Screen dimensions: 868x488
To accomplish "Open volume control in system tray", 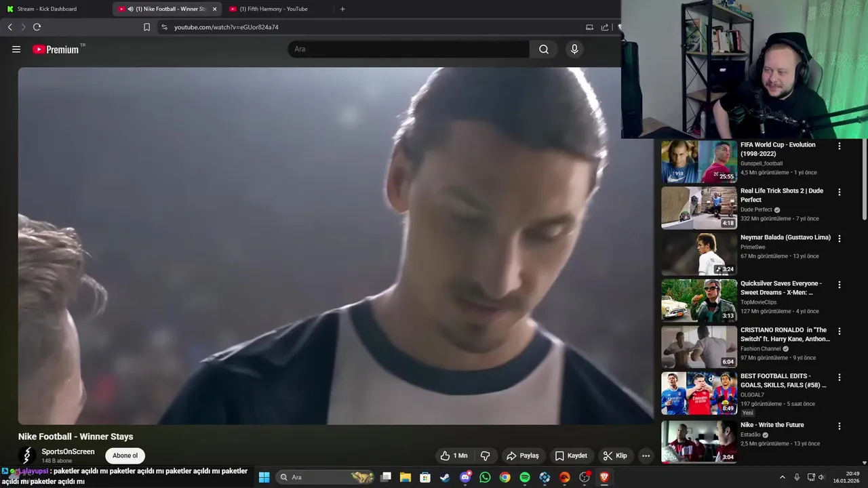I will click(821, 477).
